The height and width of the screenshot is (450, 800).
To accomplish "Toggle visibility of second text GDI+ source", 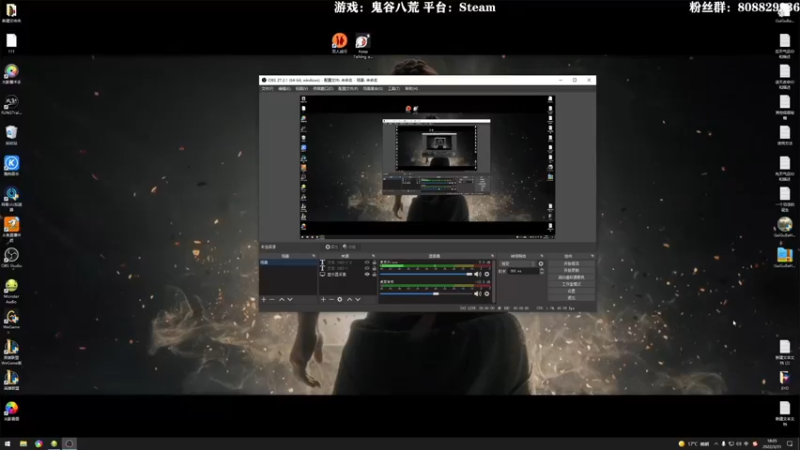I will [x=367, y=268].
